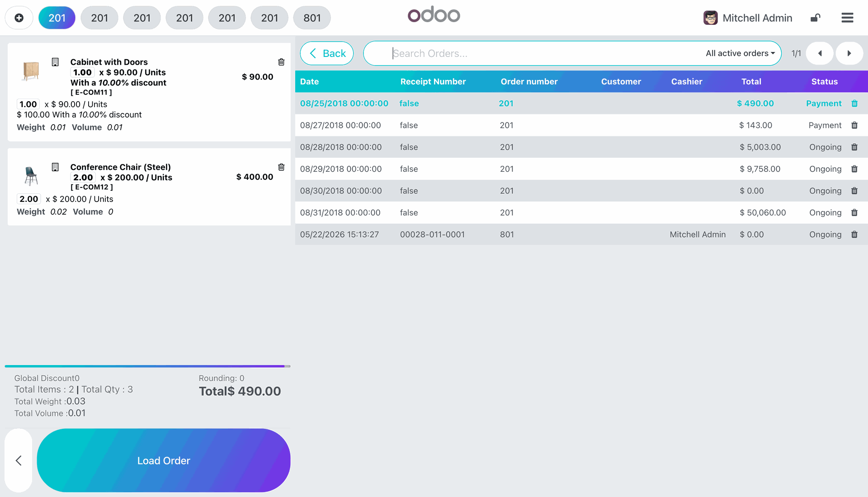Select 08/31/2018 order row
Image resolution: width=868 pixels, height=497 pixels.
click(581, 212)
